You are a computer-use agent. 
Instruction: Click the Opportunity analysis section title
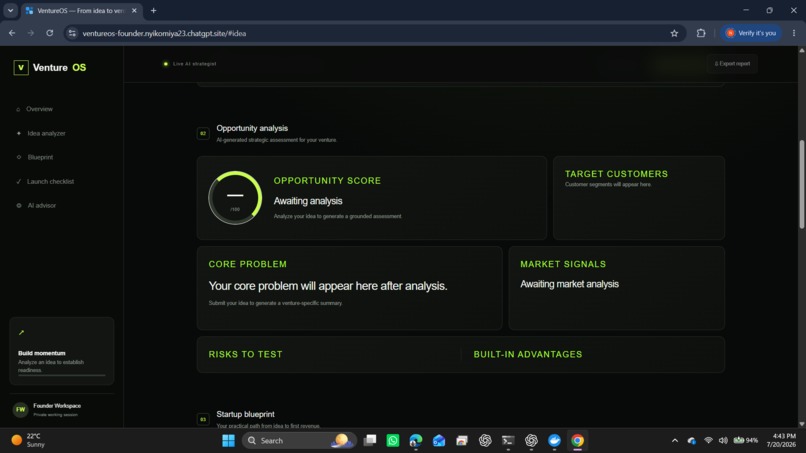pyautogui.click(x=252, y=128)
